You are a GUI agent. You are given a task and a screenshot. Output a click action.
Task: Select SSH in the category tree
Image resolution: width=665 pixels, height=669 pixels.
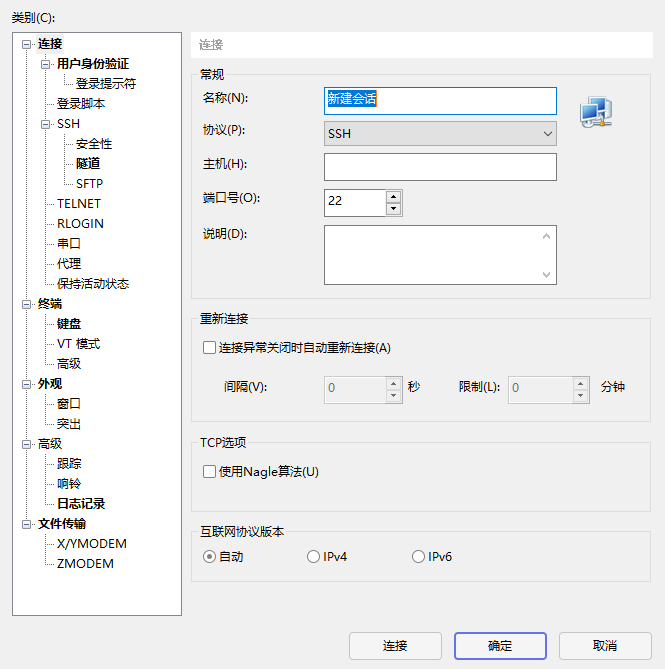coord(68,124)
